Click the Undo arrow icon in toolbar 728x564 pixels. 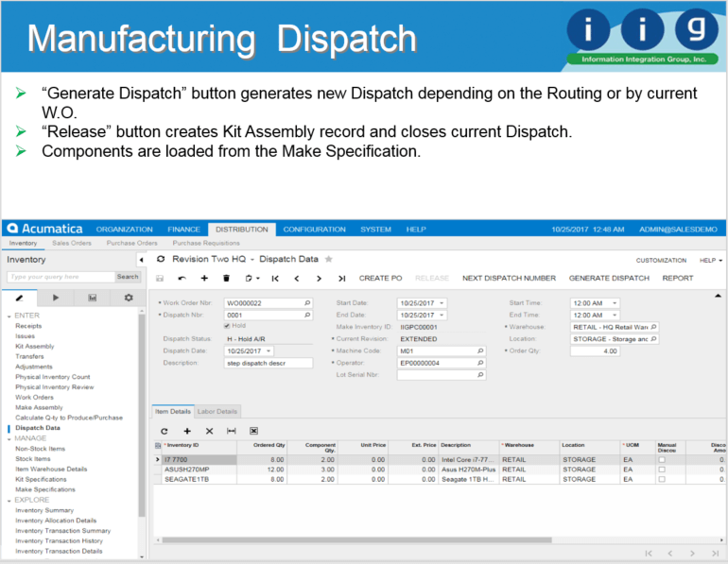point(182,279)
